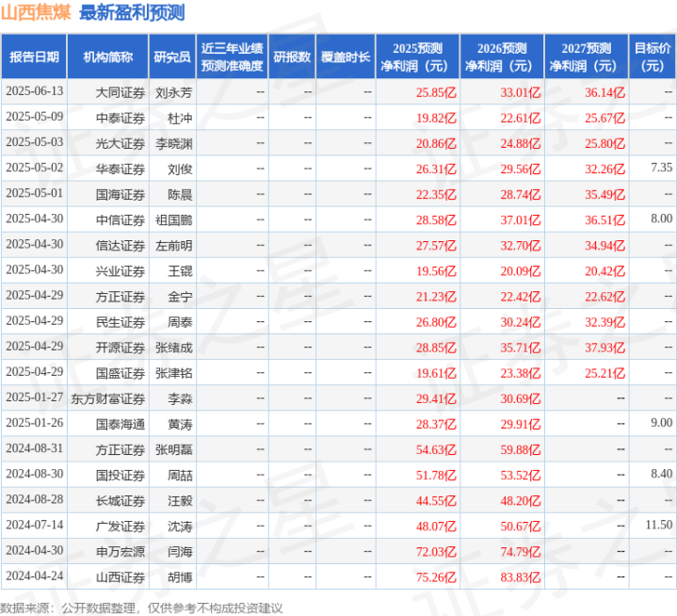677x616 pixels.
Task: Select the 目标价 column header
Action: pos(653,57)
